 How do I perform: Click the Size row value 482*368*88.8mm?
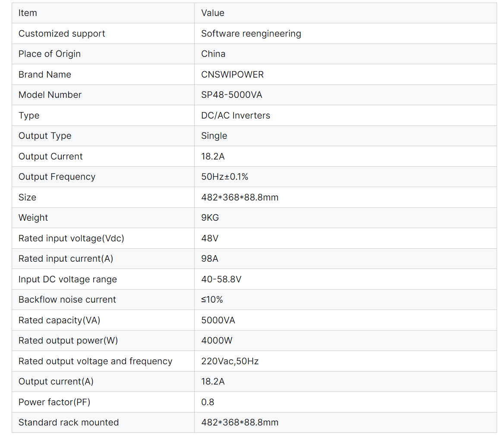[239, 197]
